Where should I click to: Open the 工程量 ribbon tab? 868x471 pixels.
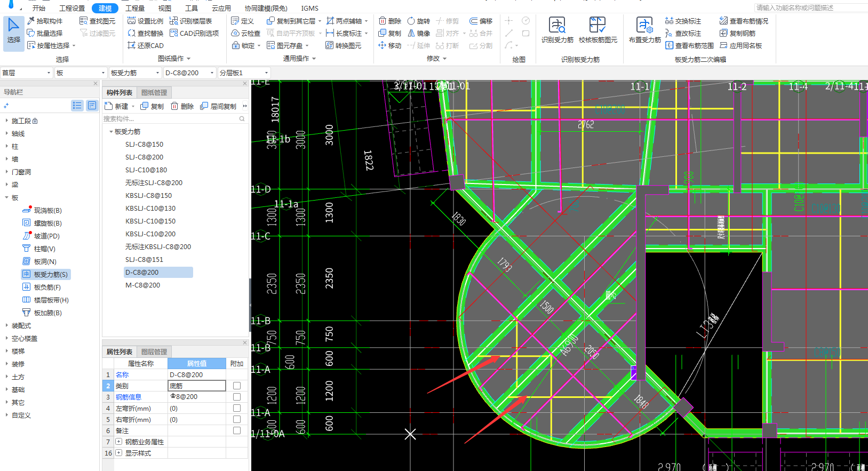point(135,8)
